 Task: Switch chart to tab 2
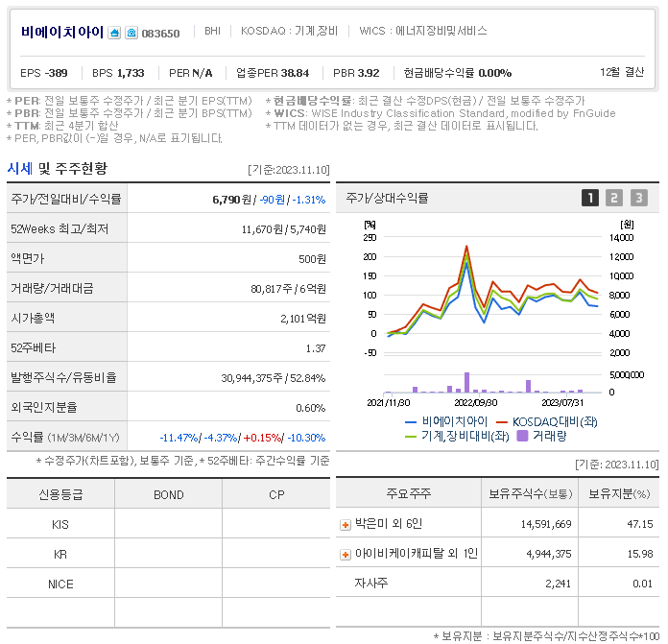pyautogui.click(x=614, y=198)
